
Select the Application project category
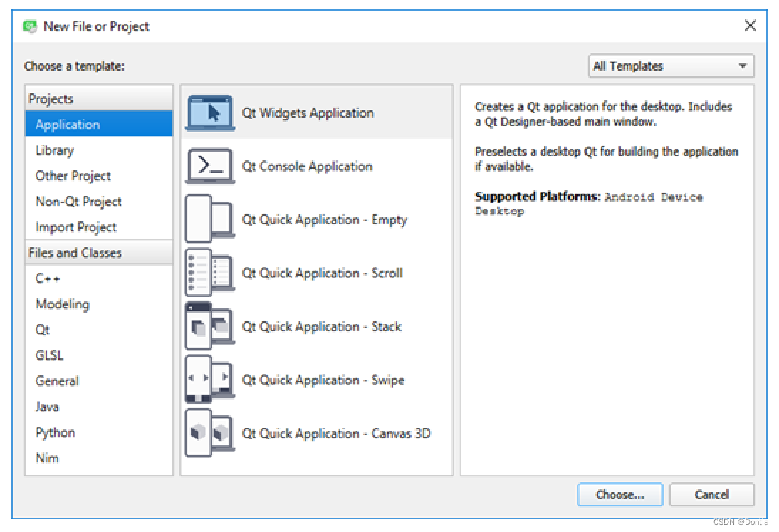tap(99, 124)
